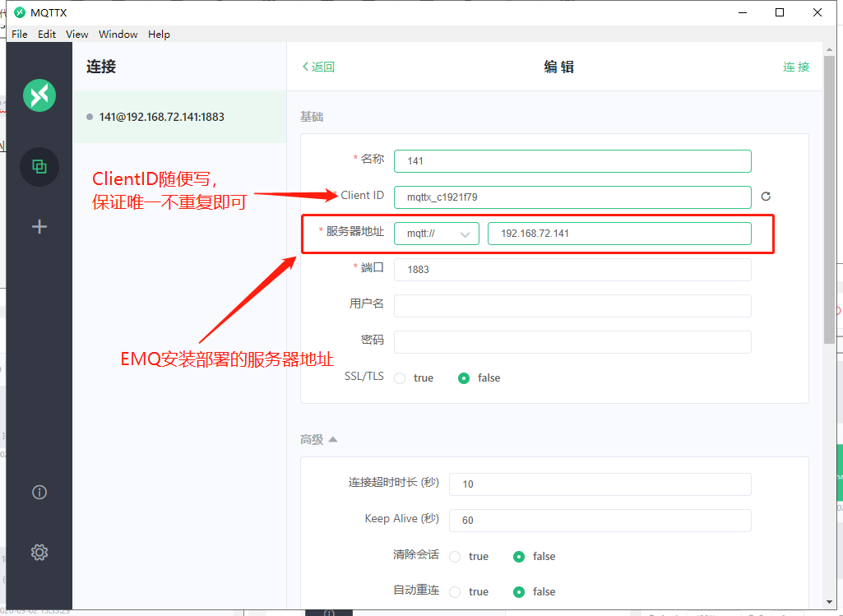
Task: Click the MQTTX title bar app icon
Action: (20, 12)
